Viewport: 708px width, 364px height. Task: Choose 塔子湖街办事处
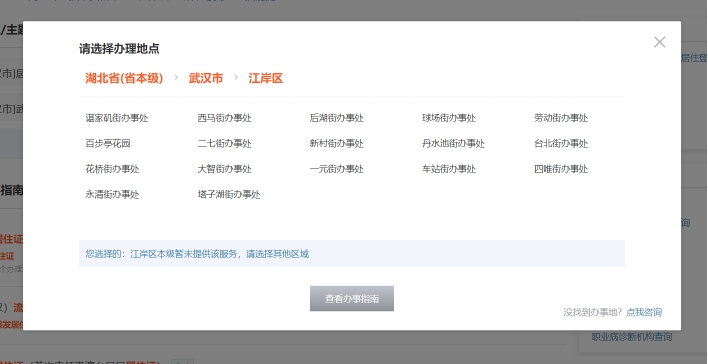pos(229,195)
